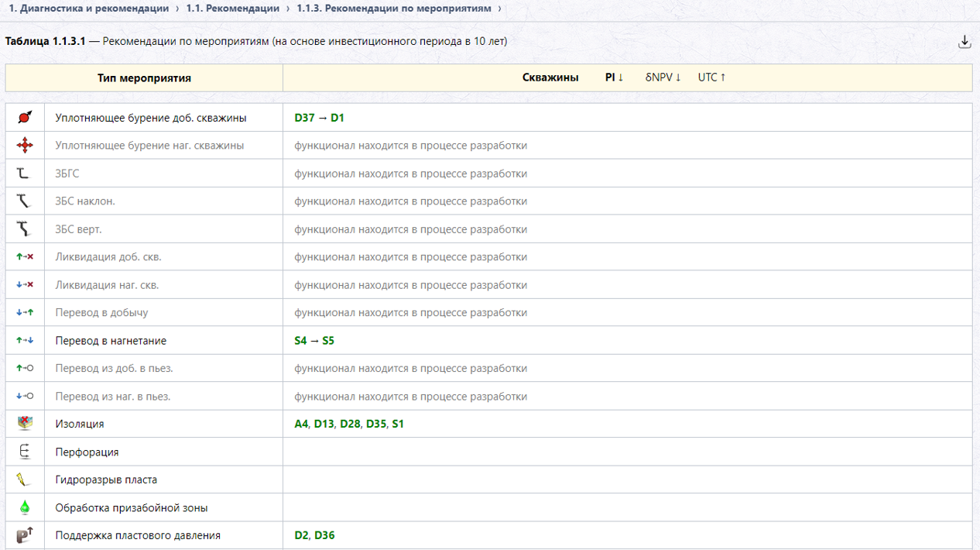980x550 pixels.
Task: Click the injector infill drilling icon
Action: tap(25, 146)
